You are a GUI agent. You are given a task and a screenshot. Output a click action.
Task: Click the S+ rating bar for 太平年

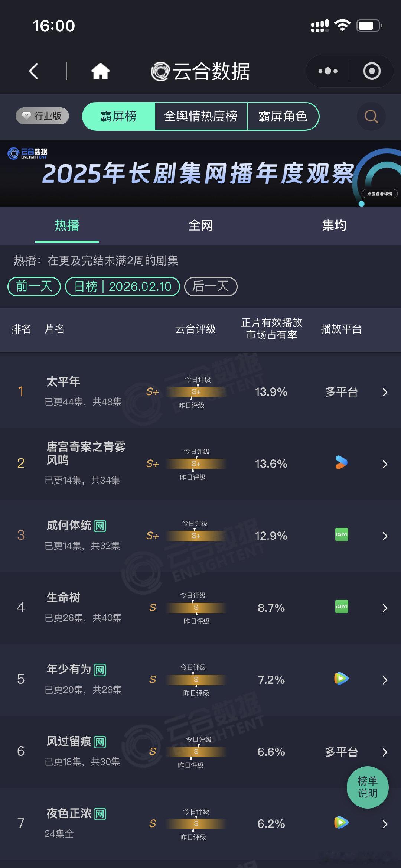(196, 392)
